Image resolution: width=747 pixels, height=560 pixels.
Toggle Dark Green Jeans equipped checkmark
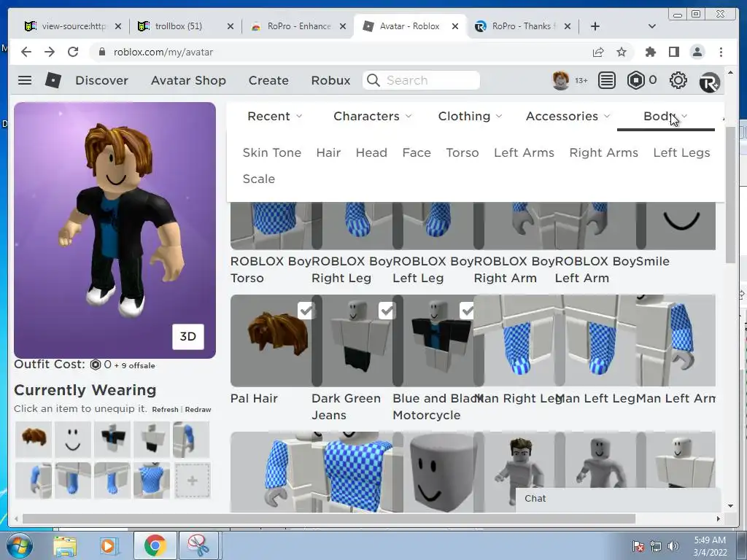(x=387, y=311)
